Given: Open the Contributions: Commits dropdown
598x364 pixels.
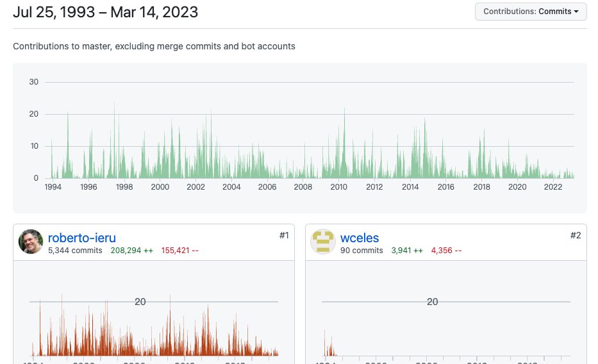Looking at the screenshot, I should (x=531, y=12).
